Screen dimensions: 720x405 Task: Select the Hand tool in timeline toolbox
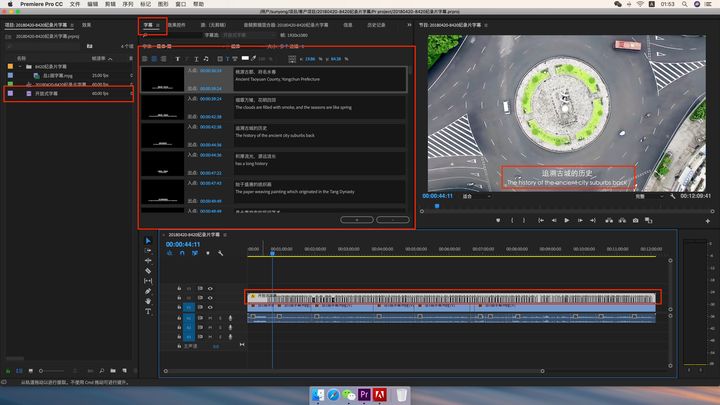[x=148, y=301]
